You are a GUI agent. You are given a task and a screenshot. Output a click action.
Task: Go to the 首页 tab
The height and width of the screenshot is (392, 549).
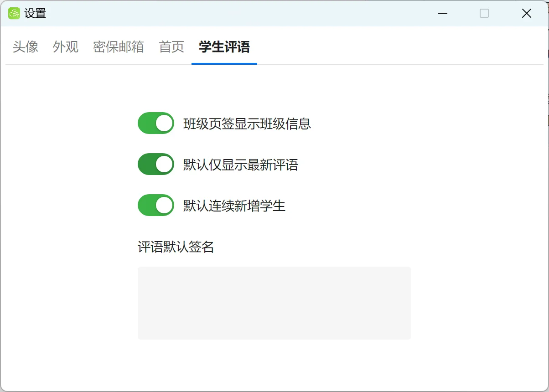[171, 46]
